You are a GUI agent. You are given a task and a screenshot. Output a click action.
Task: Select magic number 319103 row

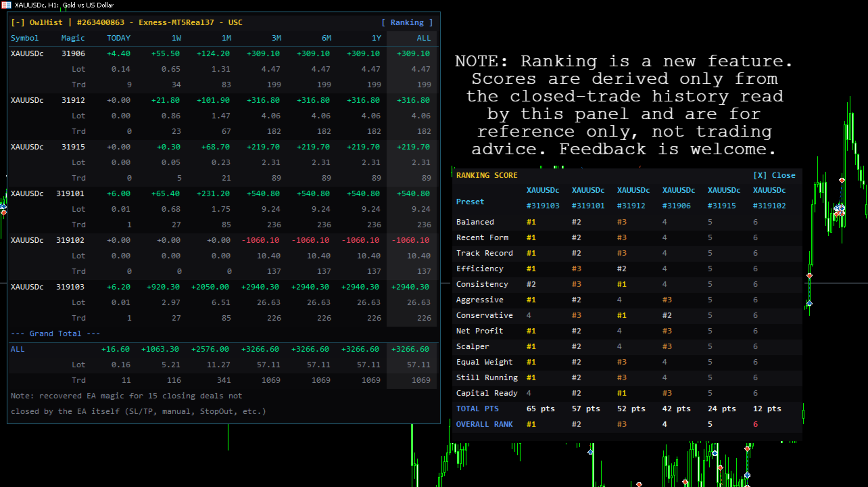[x=222, y=287]
